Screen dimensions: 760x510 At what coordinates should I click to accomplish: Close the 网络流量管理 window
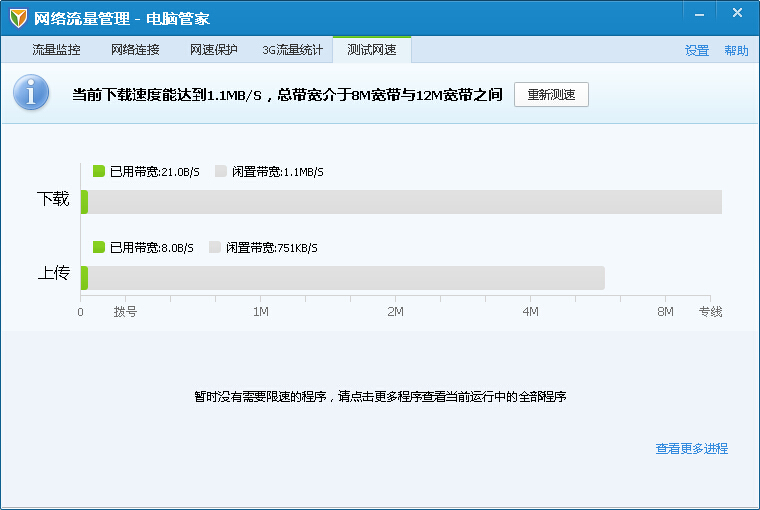coord(737,13)
